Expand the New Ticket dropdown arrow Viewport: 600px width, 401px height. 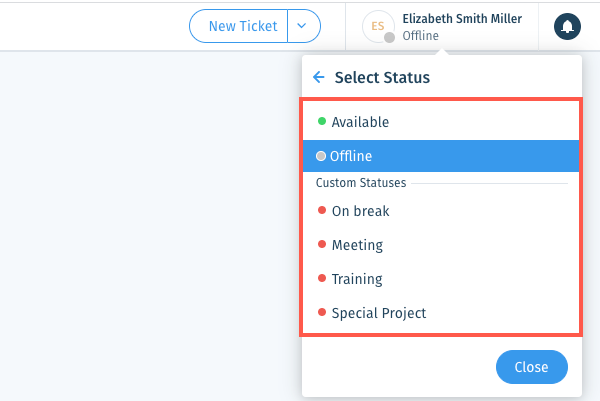(x=302, y=26)
